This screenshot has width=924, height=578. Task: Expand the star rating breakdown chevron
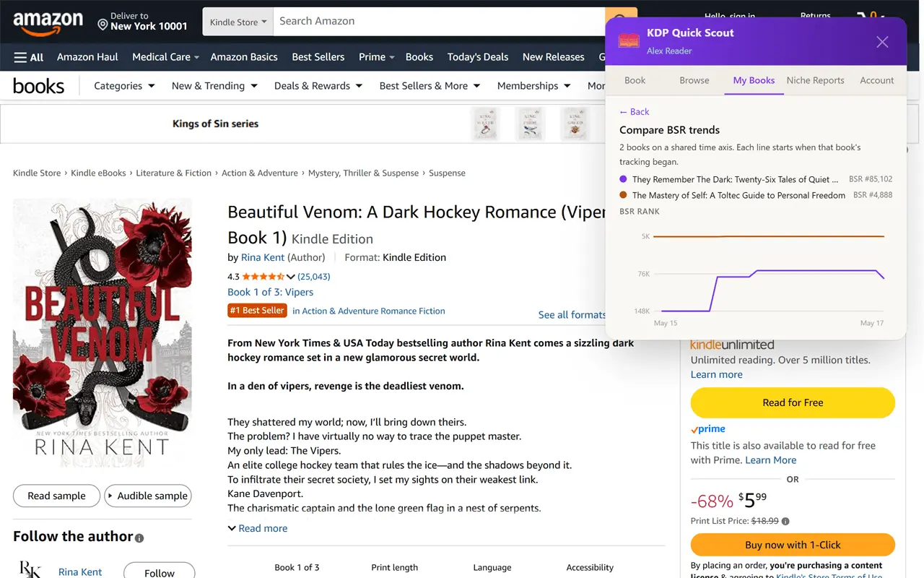[291, 277]
